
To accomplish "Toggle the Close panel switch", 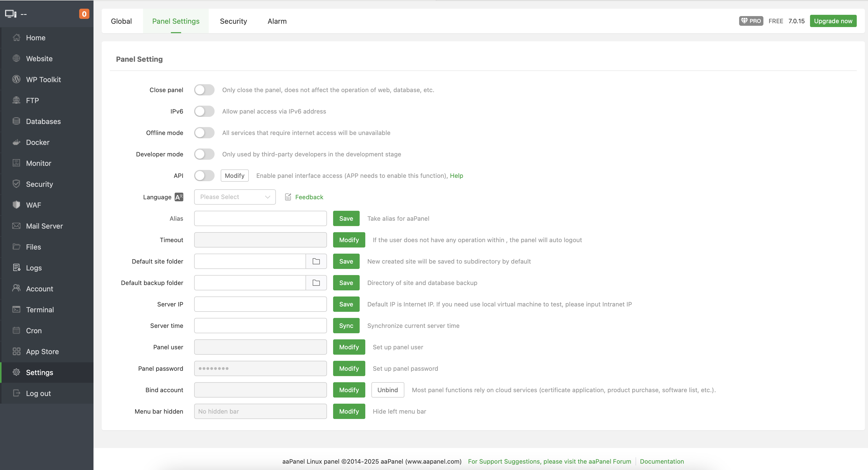I will coord(204,90).
